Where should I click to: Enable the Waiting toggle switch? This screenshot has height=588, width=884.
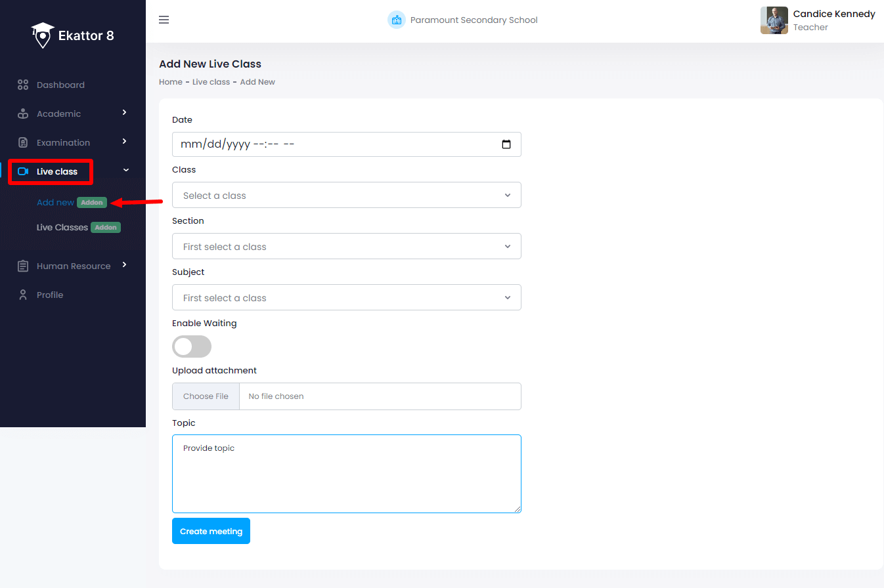(x=191, y=346)
